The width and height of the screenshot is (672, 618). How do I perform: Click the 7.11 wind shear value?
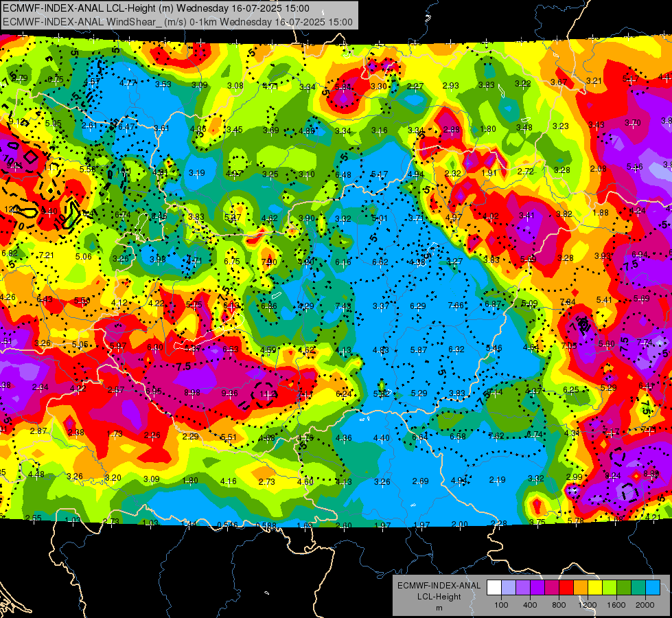[305, 393]
